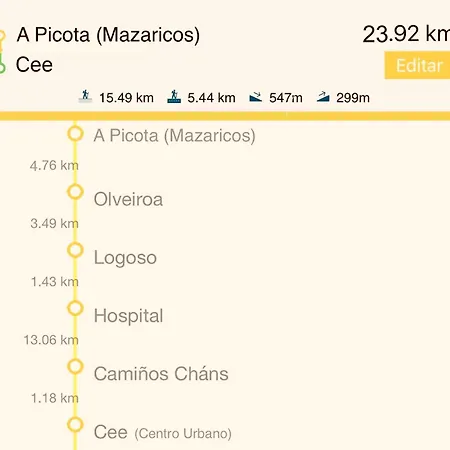This screenshot has width=450, height=450.
Task: Click the road walking distance icon
Action: click(x=174, y=96)
